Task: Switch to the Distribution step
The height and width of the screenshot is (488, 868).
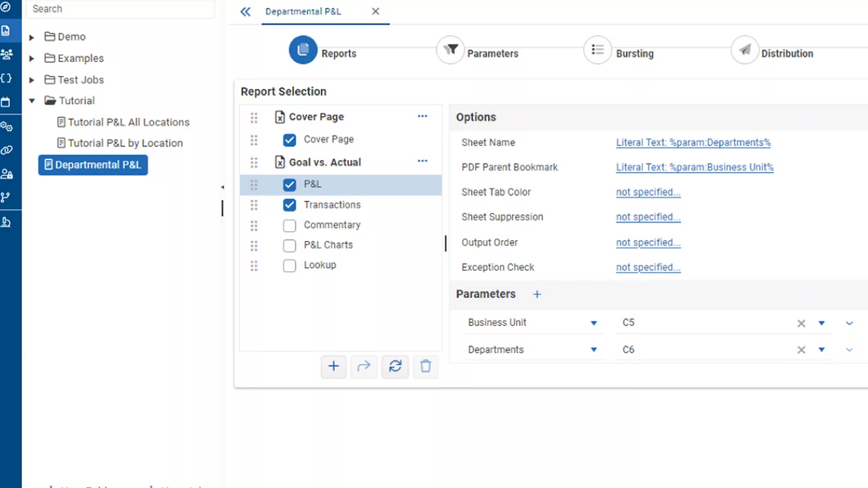Action: click(x=744, y=50)
